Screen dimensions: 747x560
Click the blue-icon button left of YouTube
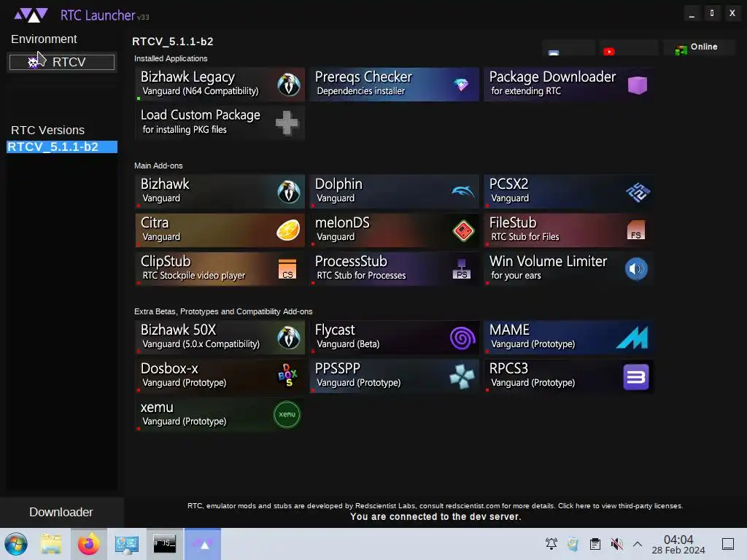(568, 47)
